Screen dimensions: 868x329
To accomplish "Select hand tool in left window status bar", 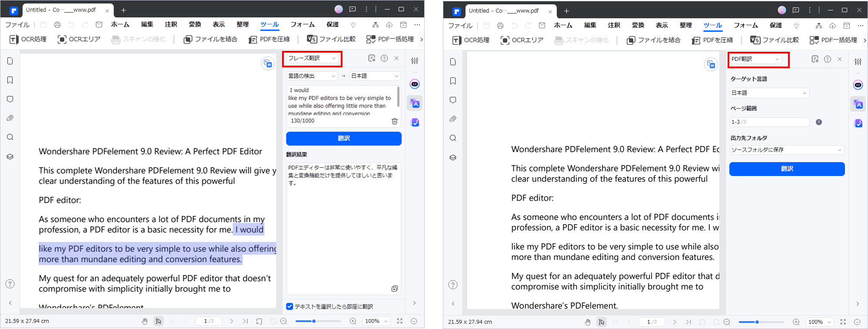I will pyautogui.click(x=145, y=321).
